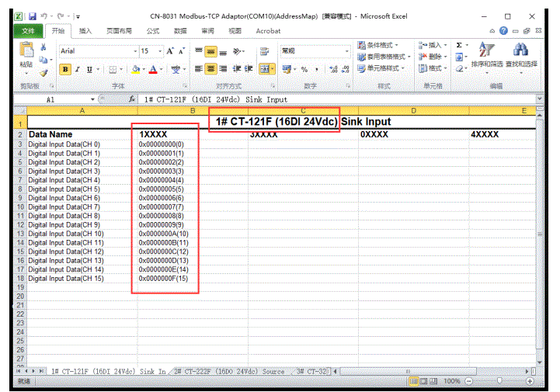Click the Decrease Decimal icon

(345, 69)
